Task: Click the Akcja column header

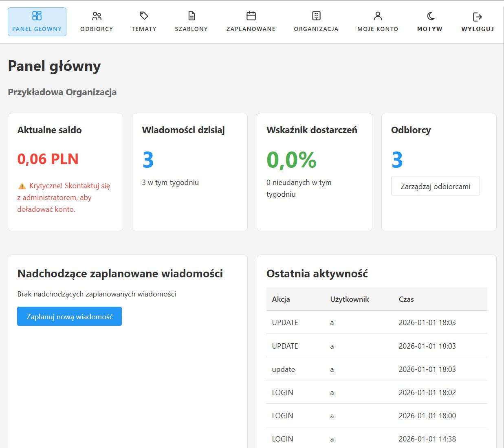Action: (281, 299)
